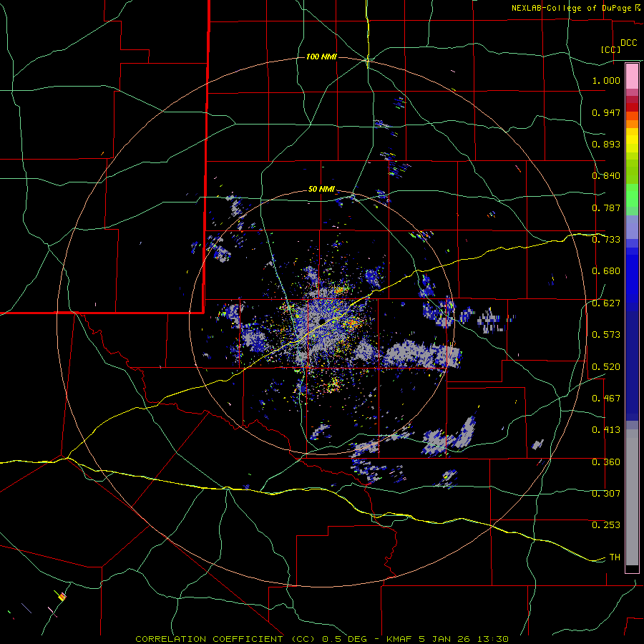Click the 100 NMI range ring label
Viewport: 644px width, 644px height.
point(321,57)
